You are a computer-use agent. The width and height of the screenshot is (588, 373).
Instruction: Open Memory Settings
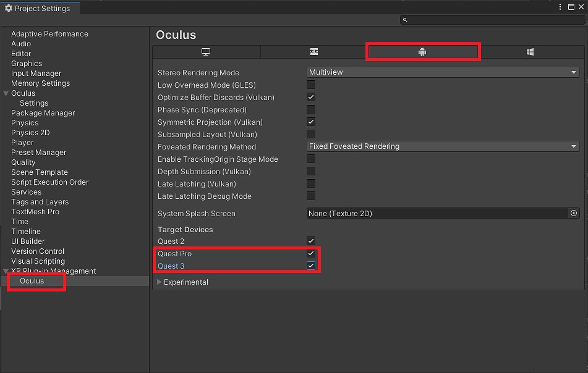[41, 83]
